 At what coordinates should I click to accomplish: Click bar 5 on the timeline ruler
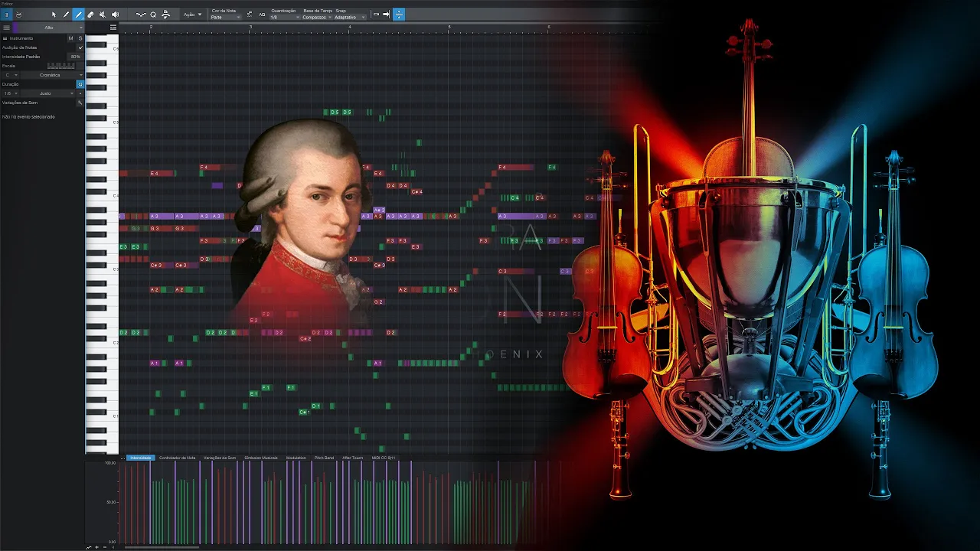[x=449, y=28]
